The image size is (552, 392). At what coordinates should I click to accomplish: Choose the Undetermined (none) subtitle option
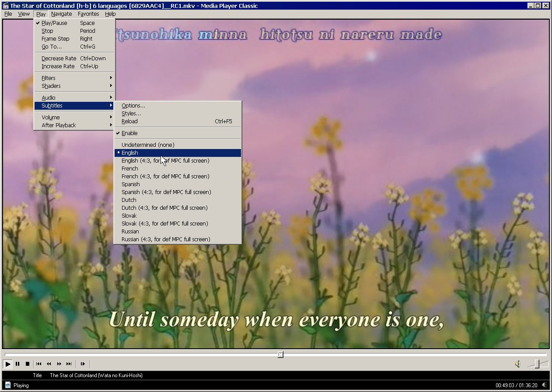point(148,145)
